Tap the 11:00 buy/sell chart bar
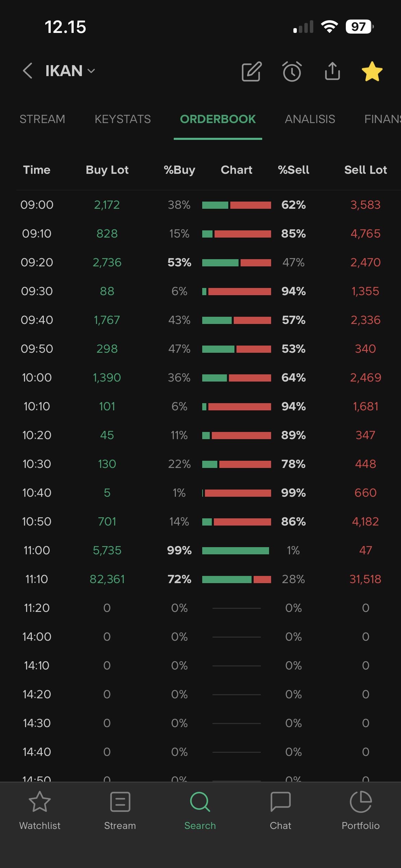 236,551
